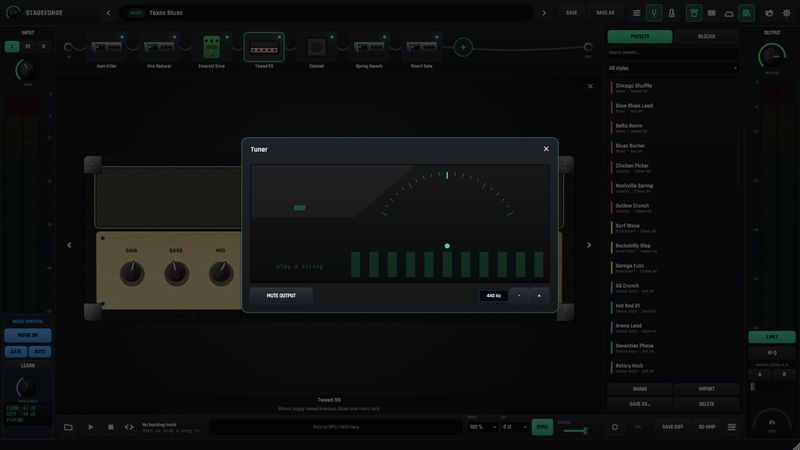Go to next preset arrow in header

click(x=544, y=13)
